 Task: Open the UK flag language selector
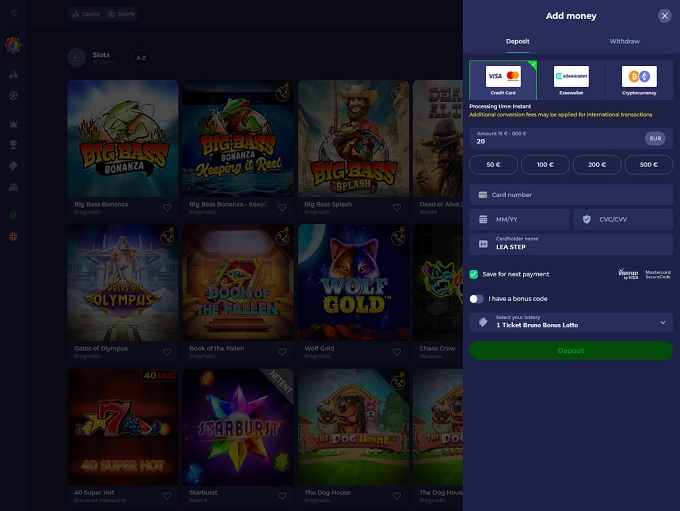point(13,237)
